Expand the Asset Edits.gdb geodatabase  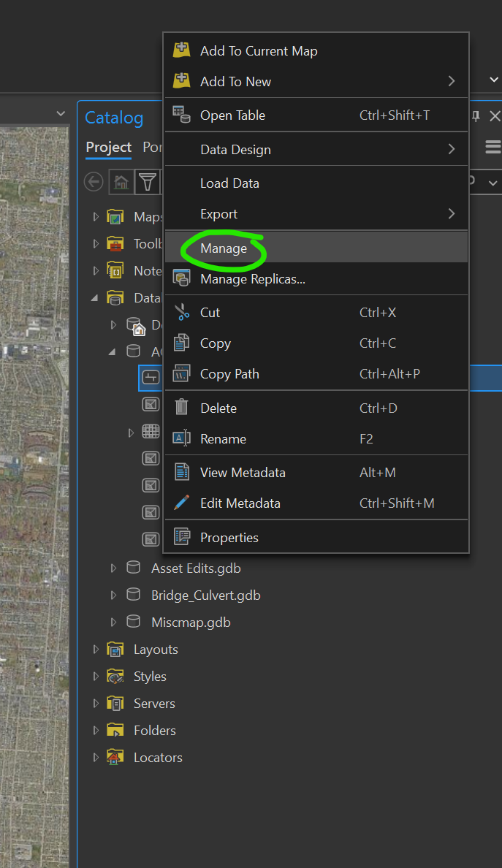coord(113,567)
